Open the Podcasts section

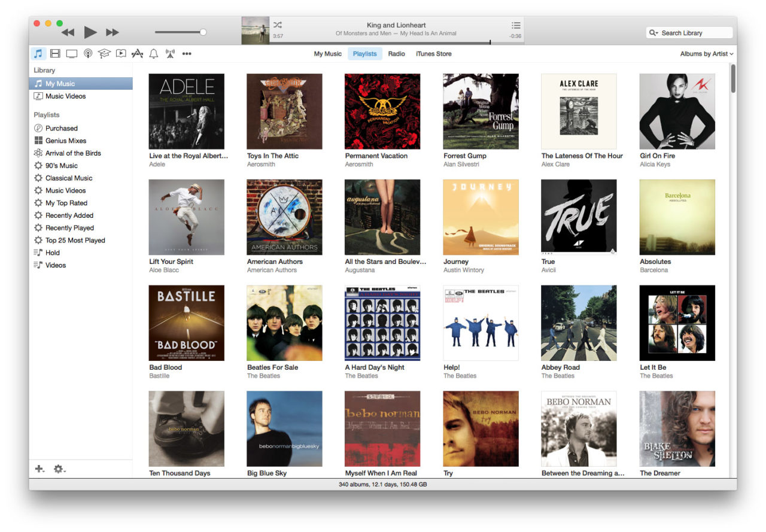[x=88, y=53]
